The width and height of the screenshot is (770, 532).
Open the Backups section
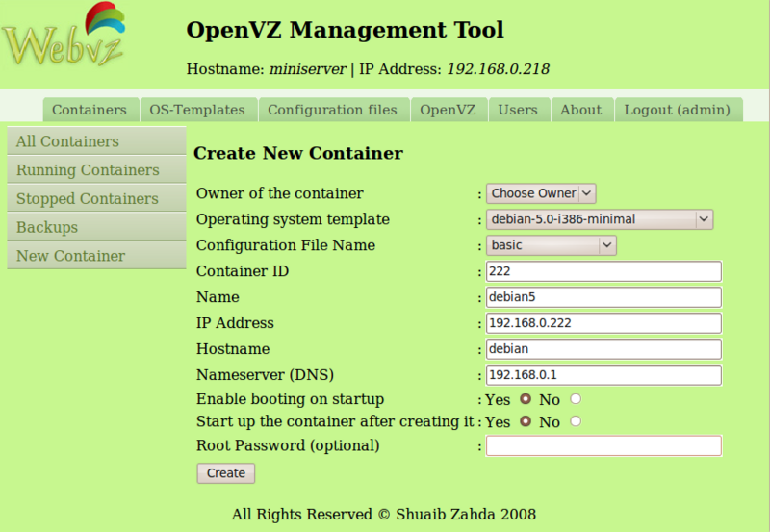pos(97,227)
